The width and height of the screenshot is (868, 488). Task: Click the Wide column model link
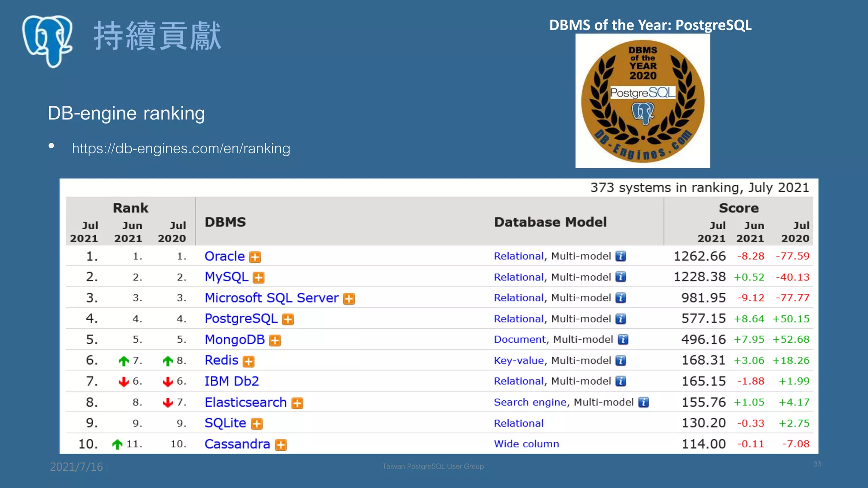coord(526,444)
